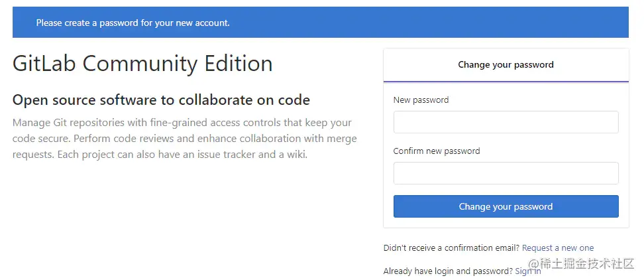The height and width of the screenshot is (280, 644).
Task: Follow the Sign in link
Action: click(527, 271)
